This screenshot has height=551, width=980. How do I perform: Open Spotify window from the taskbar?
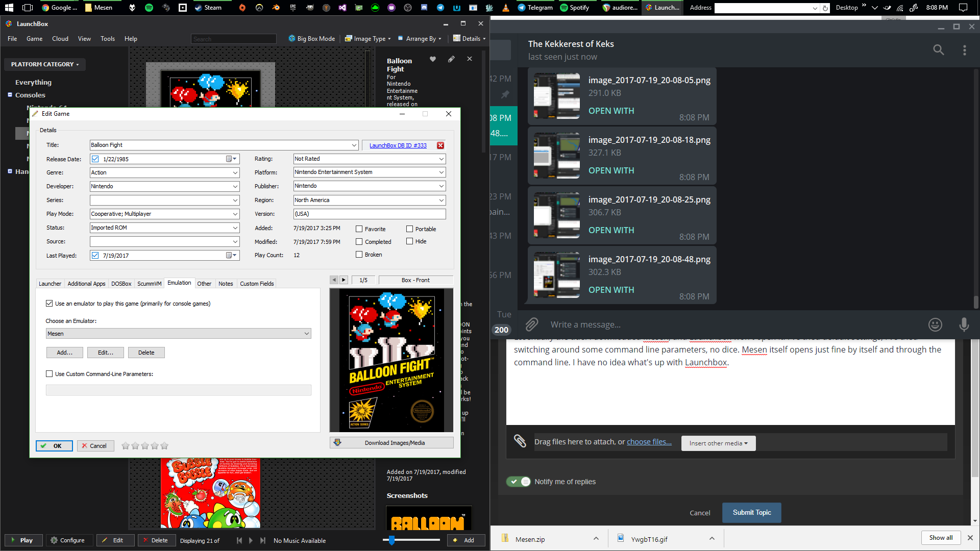click(575, 8)
